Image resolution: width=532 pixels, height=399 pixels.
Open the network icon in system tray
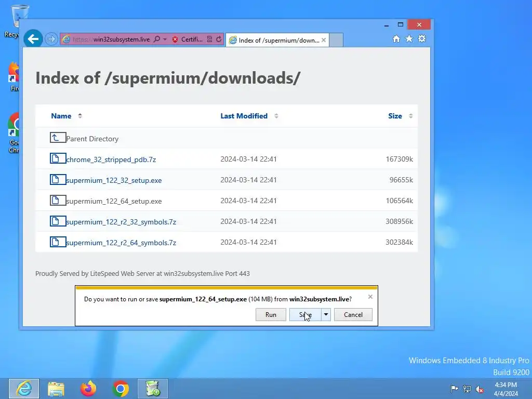(x=467, y=389)
